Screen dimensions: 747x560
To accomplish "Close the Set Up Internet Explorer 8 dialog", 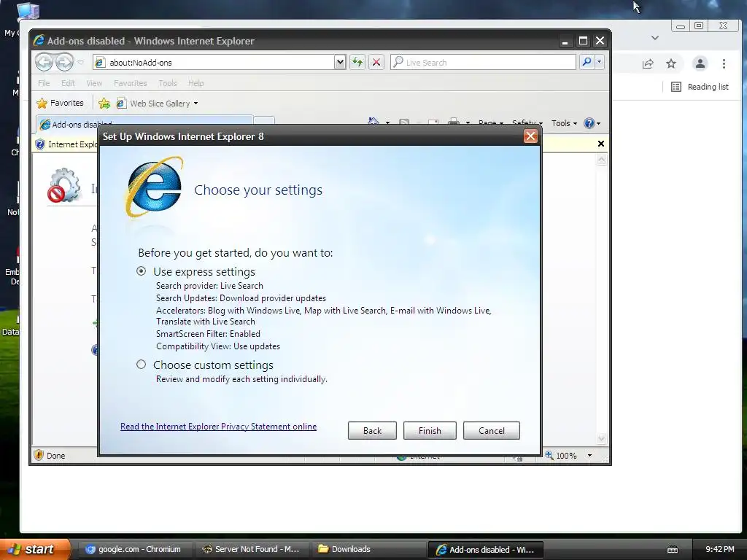I will click(530, 136).
